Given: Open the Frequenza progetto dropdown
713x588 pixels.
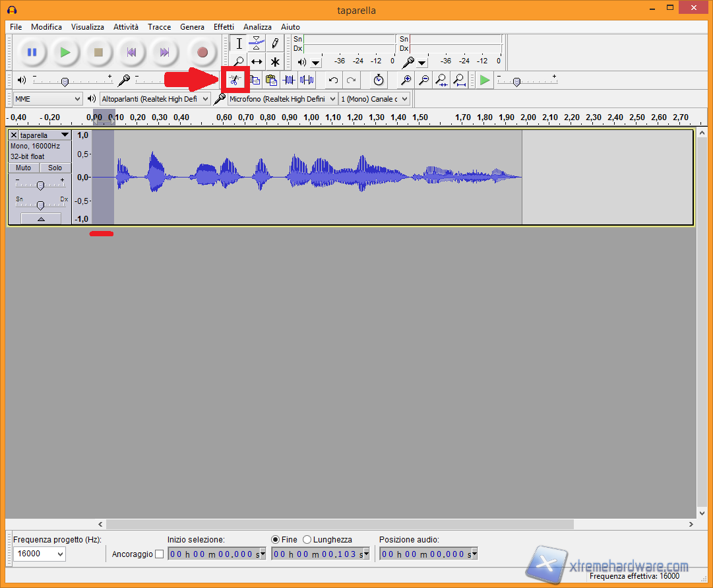Looking at the screenshot, I should coord(40,554).
